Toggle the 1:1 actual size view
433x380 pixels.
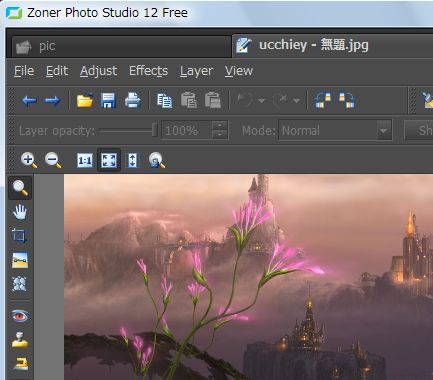pos(85,160)
